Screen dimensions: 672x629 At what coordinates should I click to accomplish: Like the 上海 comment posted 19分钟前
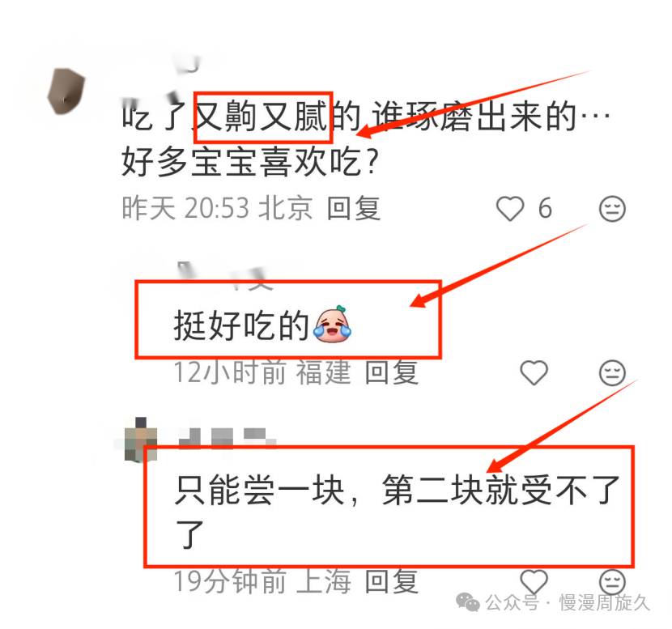tap(534, 581)
